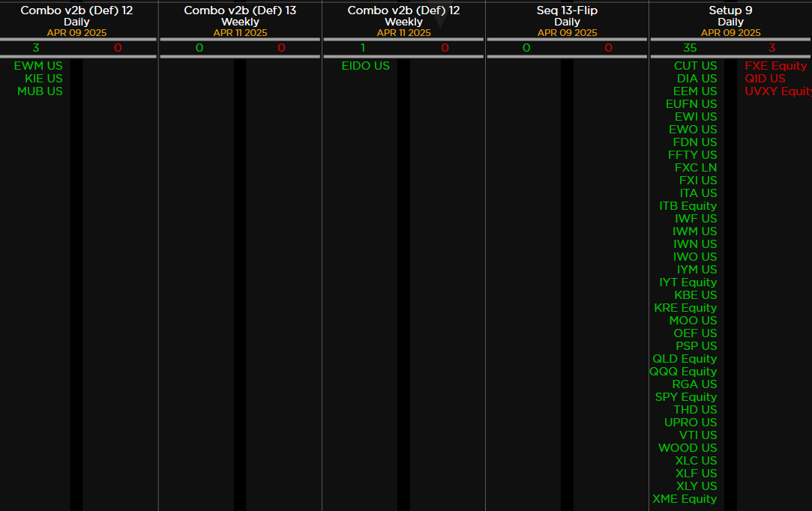812x511 pixels.
Task: Click the QQQ Equity ticker
Action: coord(683,372)
